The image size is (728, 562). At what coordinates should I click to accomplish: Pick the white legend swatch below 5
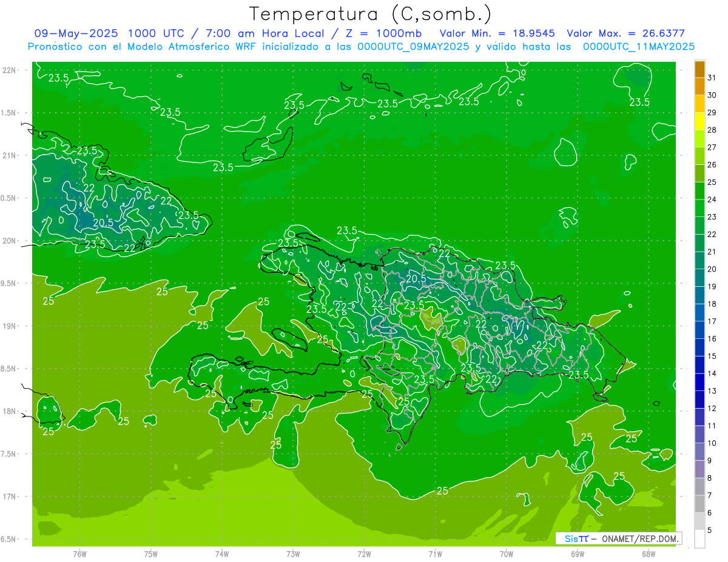point(699,539)
